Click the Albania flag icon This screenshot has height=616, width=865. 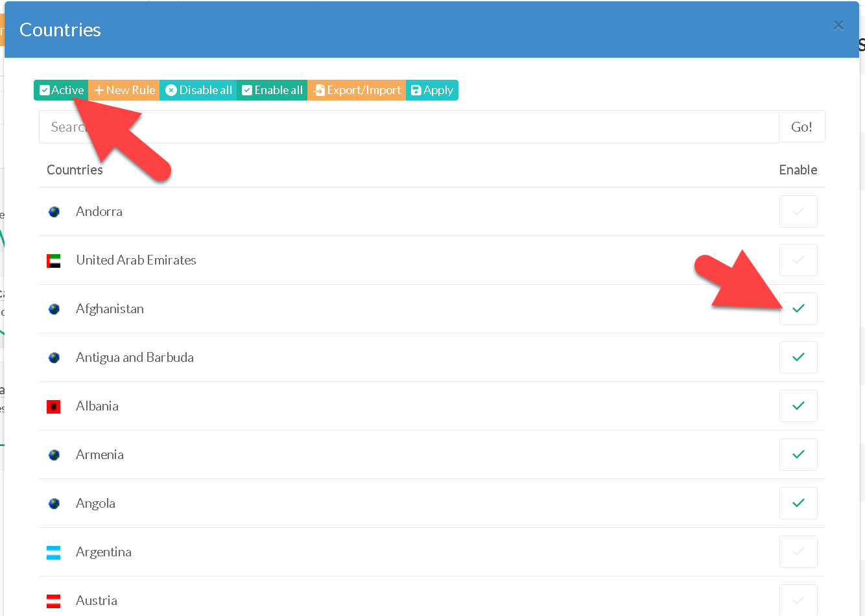pyautogui.click(x=54, y=407)
